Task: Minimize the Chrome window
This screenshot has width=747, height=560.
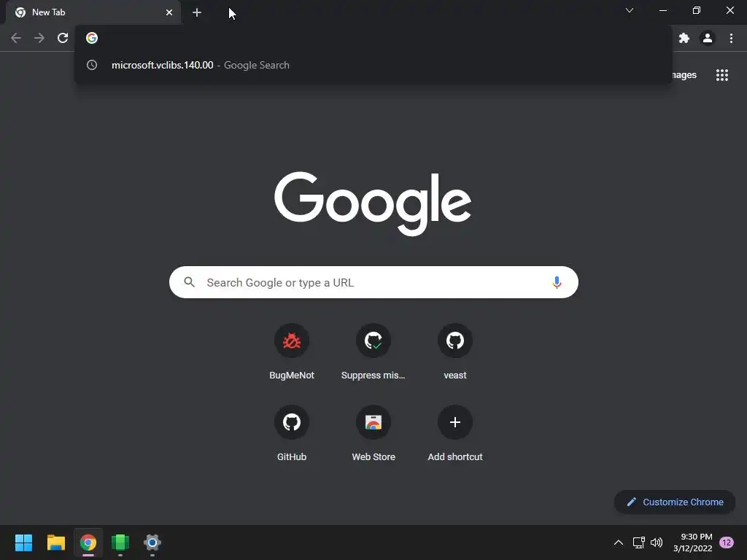Action: [662, 10]
